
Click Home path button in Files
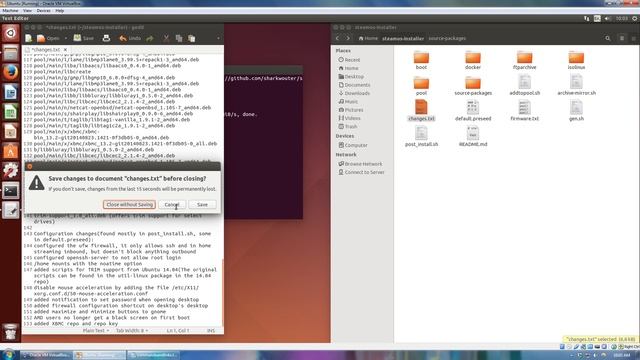point(368,38)
